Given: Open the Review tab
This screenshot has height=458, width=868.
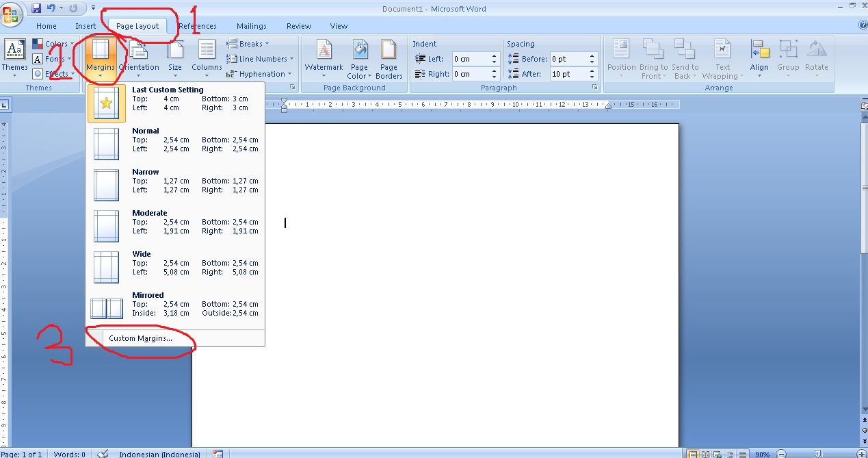Looking at the screenshot, I should click(x=299, y=26).
